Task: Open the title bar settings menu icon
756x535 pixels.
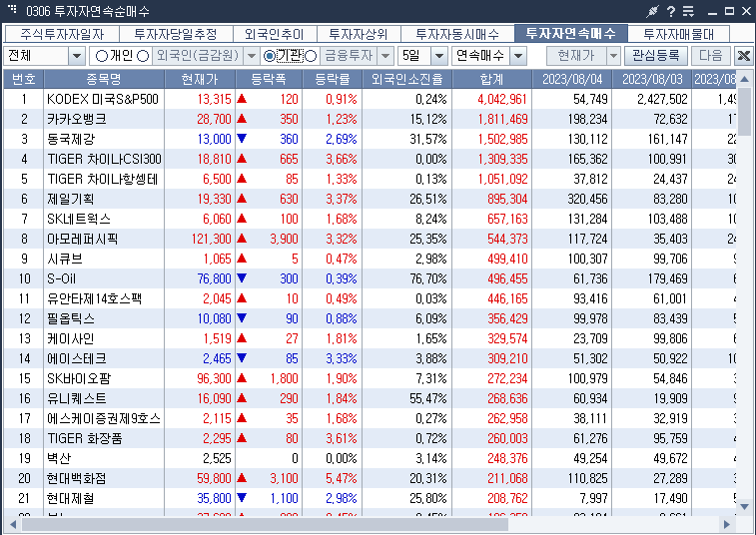Action: pos(688,11)
